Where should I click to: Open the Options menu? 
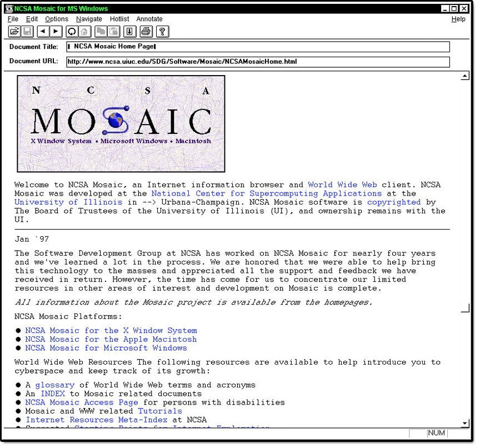click(x=57, y=19)
